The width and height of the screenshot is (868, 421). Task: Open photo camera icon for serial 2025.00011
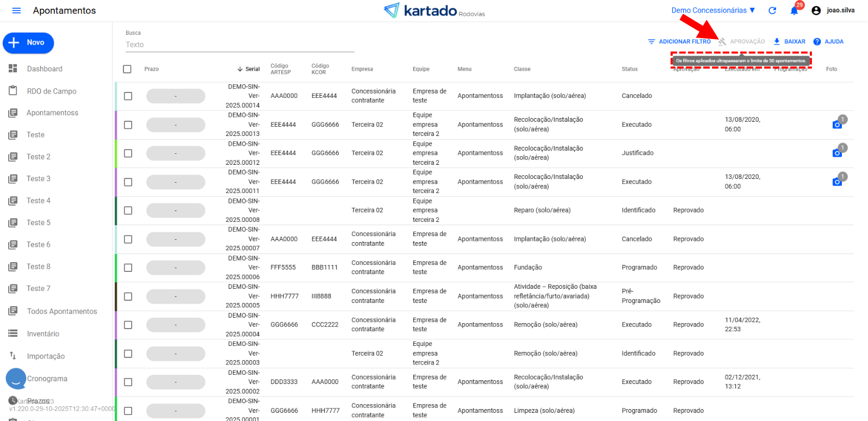837,182
